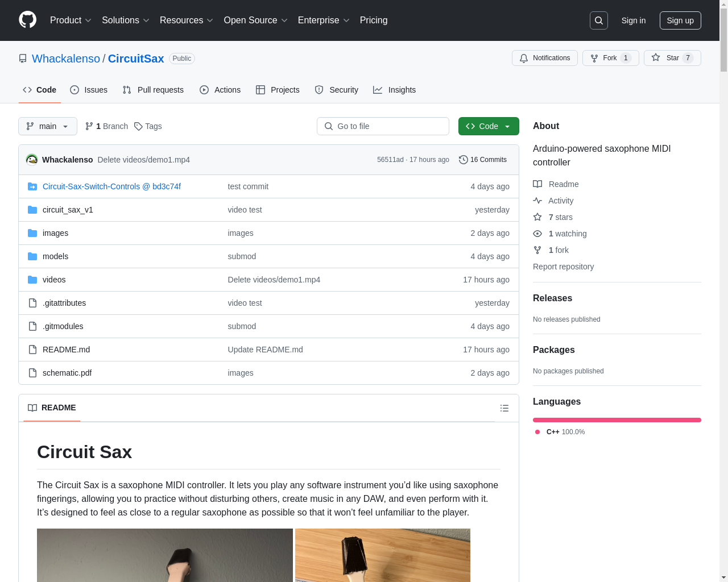The height and width of the screenshot is (582, 728).
Task: Open the schematic.pdf file name
Action: pyautogui.click(x=67, y=373)
